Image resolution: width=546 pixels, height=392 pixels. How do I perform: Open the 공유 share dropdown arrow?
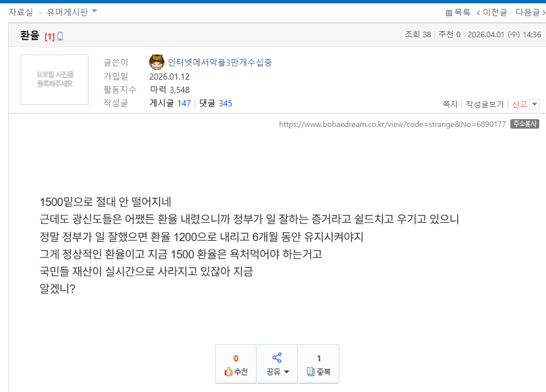286,372
